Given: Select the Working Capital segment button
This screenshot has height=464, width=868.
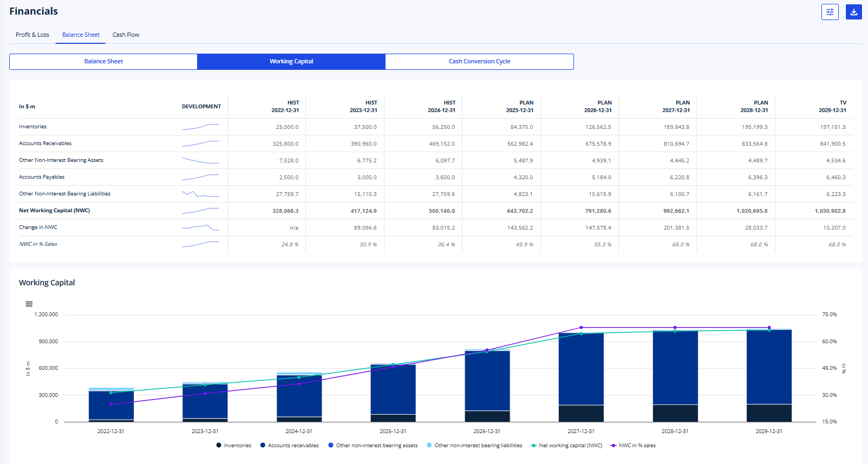Looking at the screenshot, I should (291, 61).
